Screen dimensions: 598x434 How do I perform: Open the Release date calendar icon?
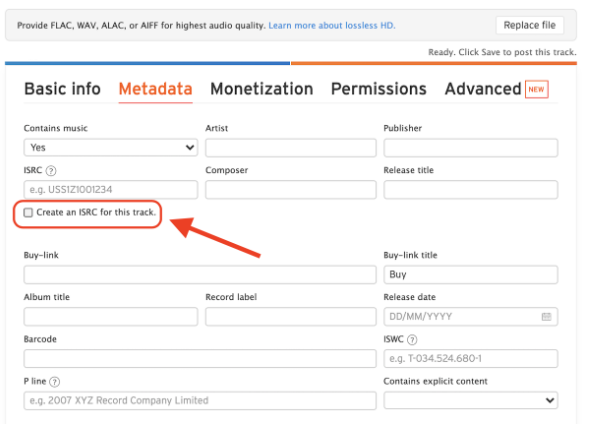pos(546,317)
